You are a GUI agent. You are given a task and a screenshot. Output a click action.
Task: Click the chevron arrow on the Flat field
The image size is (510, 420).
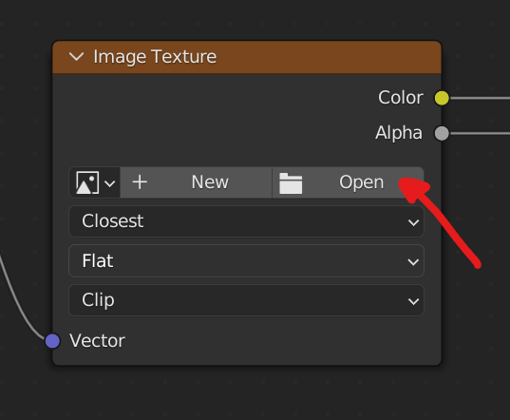pos(413,262)
